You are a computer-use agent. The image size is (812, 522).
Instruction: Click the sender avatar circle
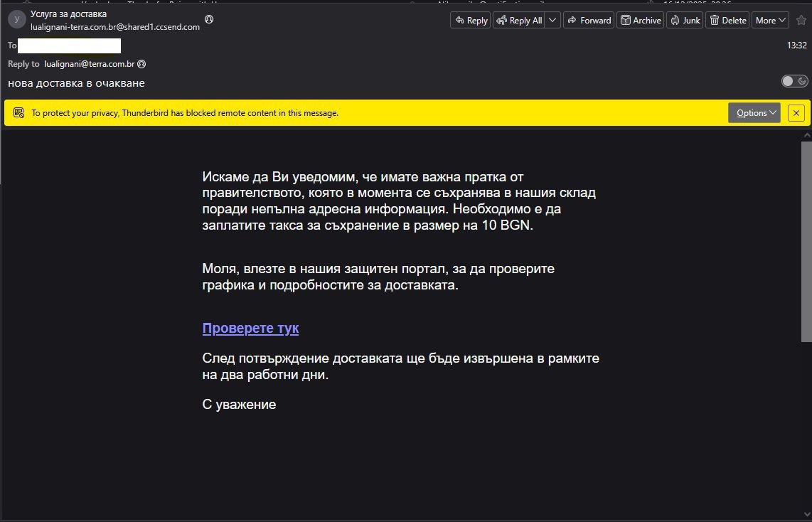coord(16,20)
